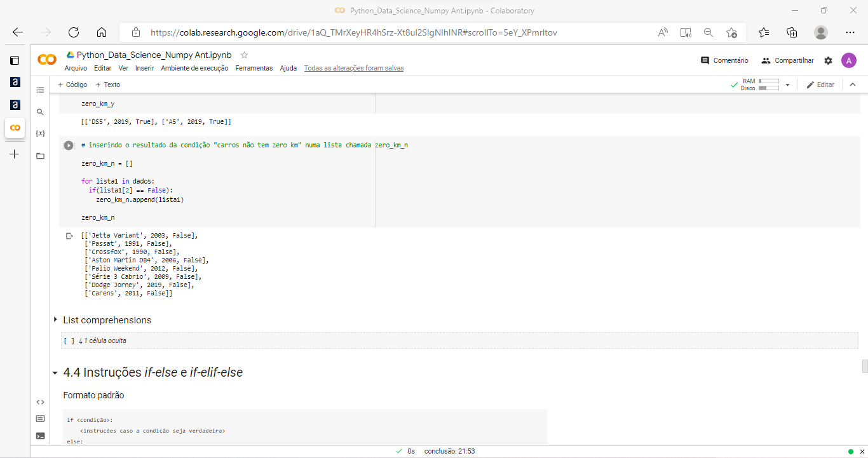The image size is (868, 458).
Task: Open the favorites list icon
Action: click(764, 32)
